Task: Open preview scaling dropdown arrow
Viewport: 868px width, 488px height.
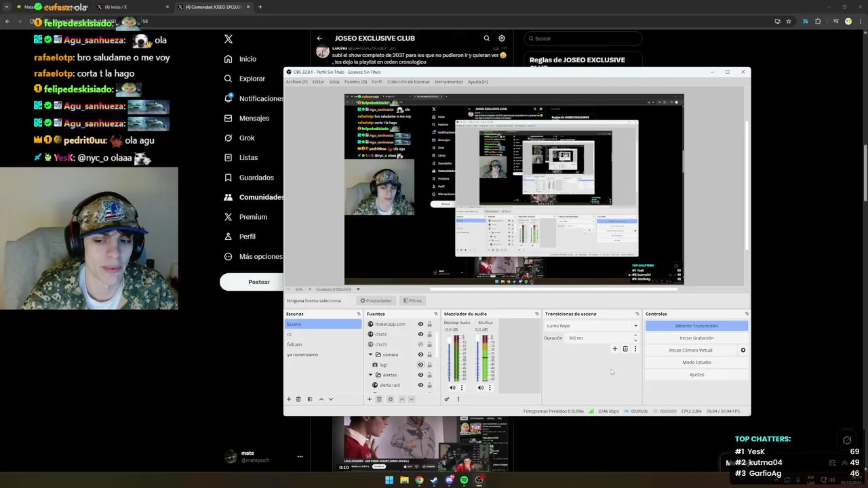Action: [358, 289]
